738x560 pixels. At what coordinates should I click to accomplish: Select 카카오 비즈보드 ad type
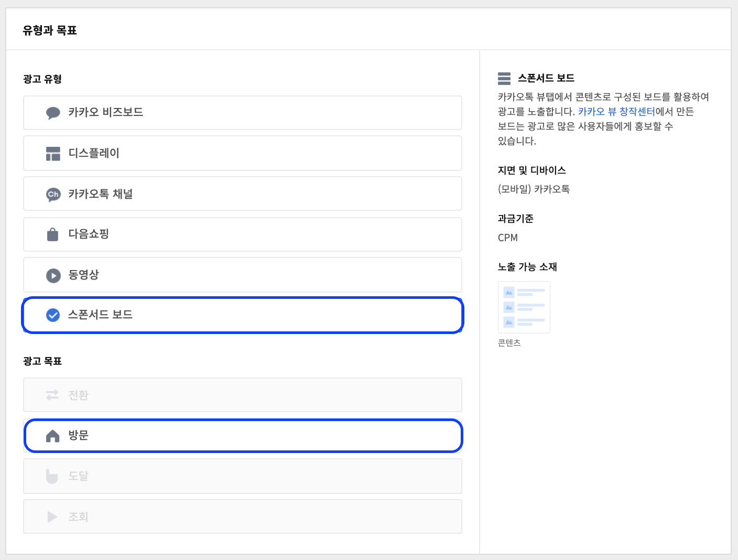pyautogui.click(x=243, y=113)
